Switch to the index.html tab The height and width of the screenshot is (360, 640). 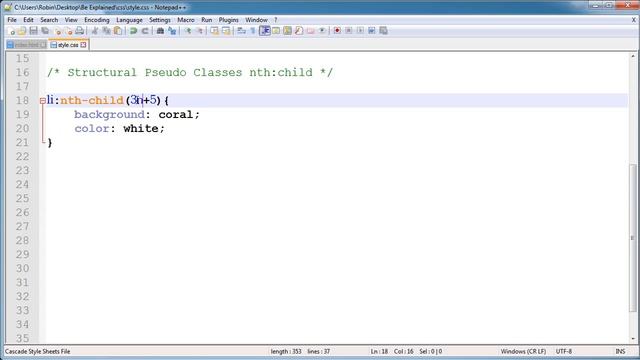tap(26, 45)
